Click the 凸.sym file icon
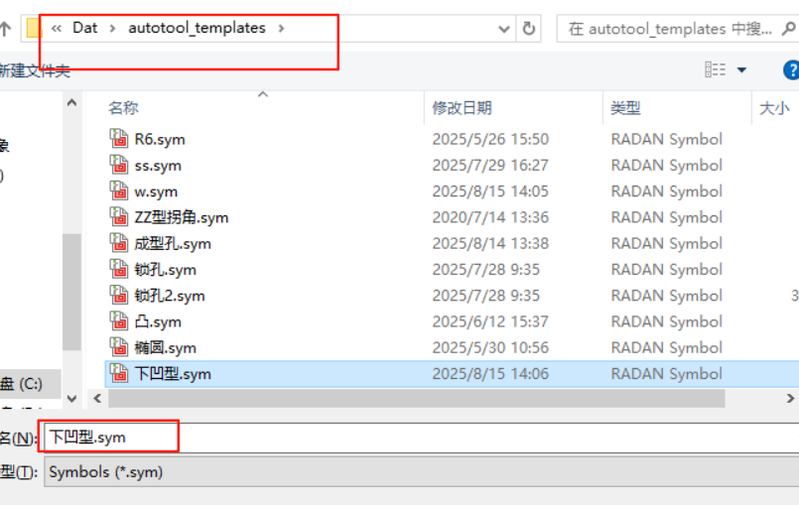The image size is (799, 505). (x=119, y=321)
